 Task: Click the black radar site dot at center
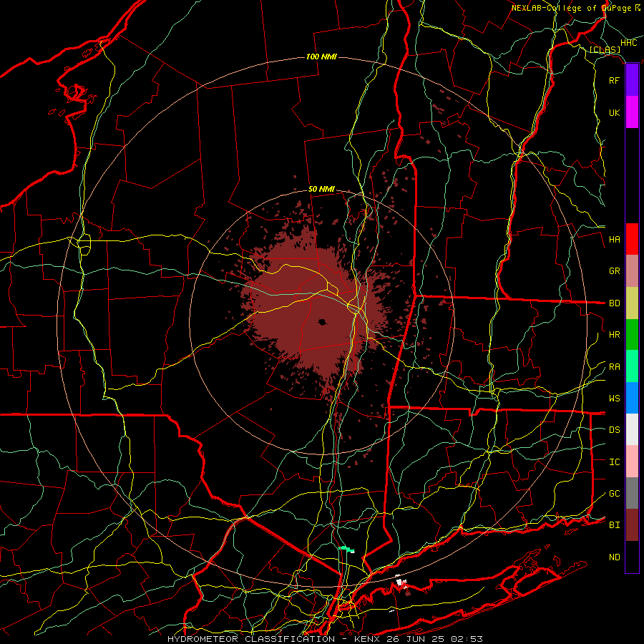point(323,322)
